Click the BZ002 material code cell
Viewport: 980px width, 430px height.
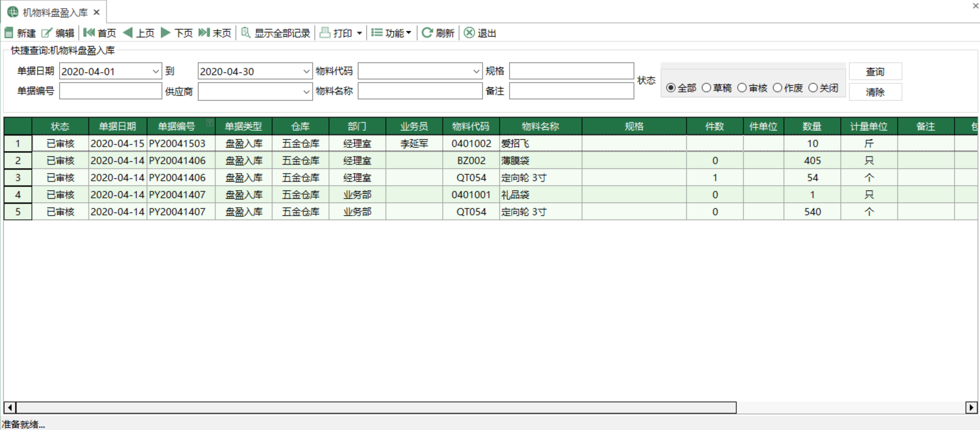point(471,161)
